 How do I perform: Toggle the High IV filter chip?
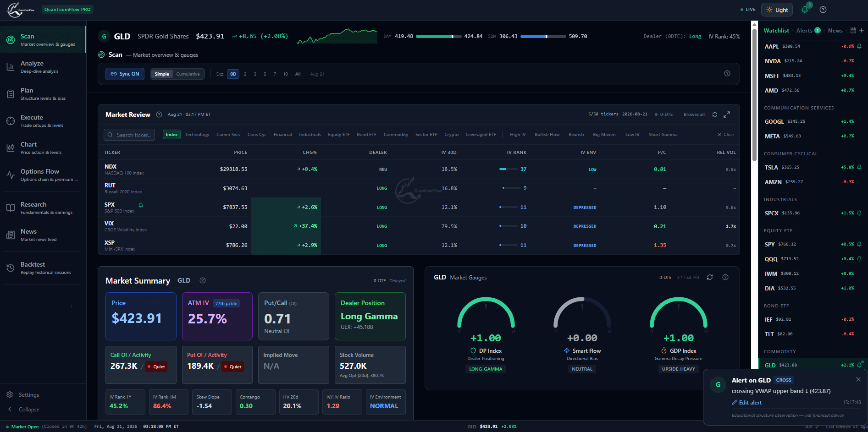tap(518, 135)
